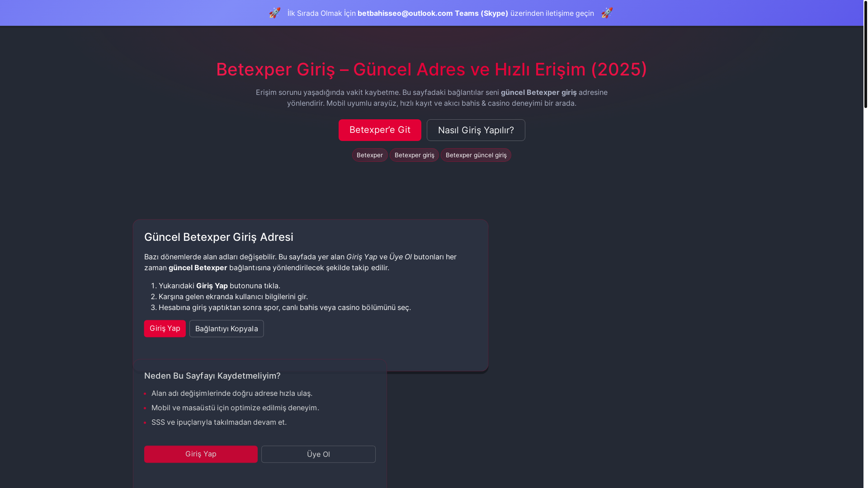868x488 pixels.
Task: Open the Betexper'e Git button
Action: click(x=380, y=130)
